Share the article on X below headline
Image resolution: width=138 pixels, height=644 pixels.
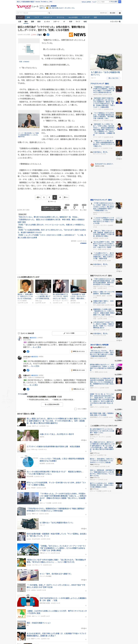[45, 35]
